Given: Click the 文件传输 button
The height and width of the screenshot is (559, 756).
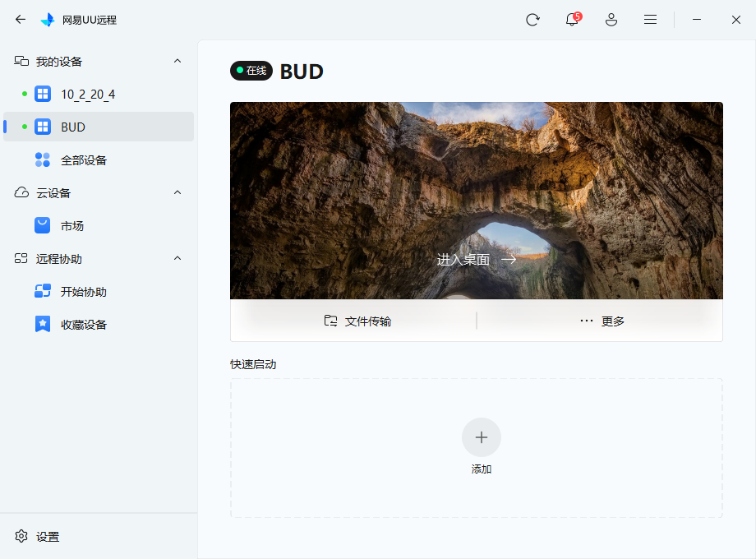Looking at the screenshot, I should click(x=357, y=321).
